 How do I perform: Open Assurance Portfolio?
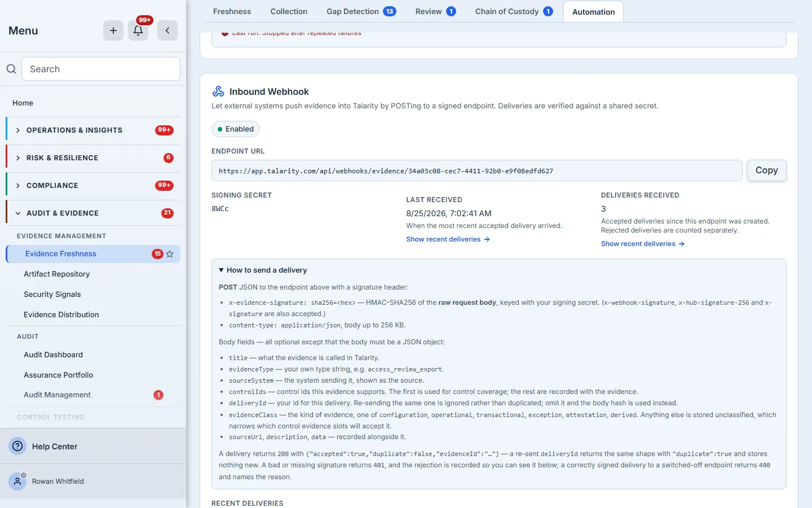pyautogui.click(x=58, y=375)
